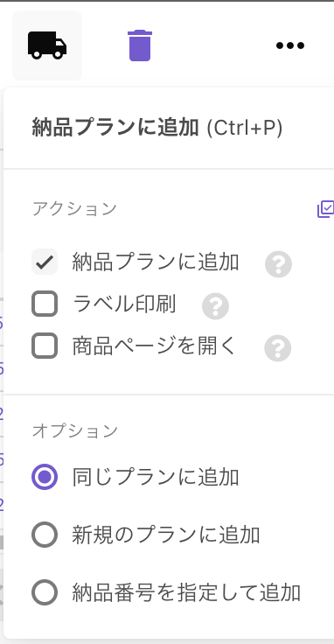The height and width of the screenshot is (644, 334).
Task: Choose the 納品プランに追加 (Ctrl+P) header item
Action: 157,128
